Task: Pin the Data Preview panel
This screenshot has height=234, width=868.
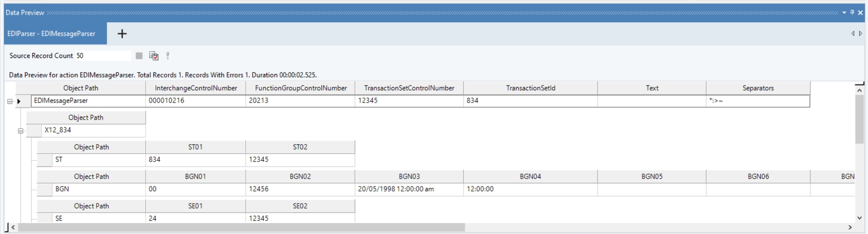Action: [852, 13]
